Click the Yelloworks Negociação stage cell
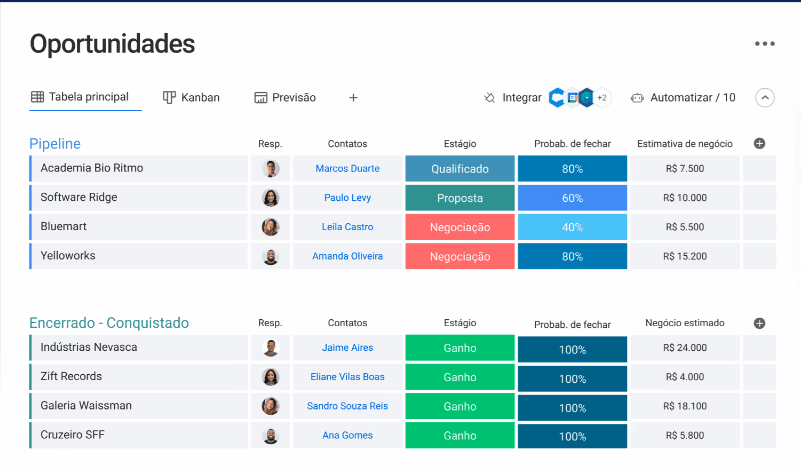 [x=460, y=257]
